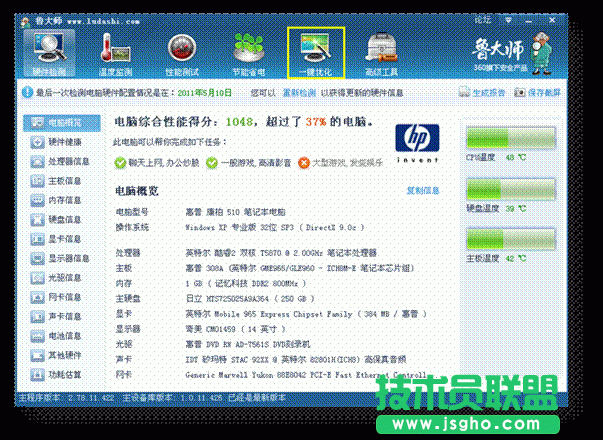
Task: Click the green check next to 聊天上网, 办公炒股
Action: tap(120, 163)
